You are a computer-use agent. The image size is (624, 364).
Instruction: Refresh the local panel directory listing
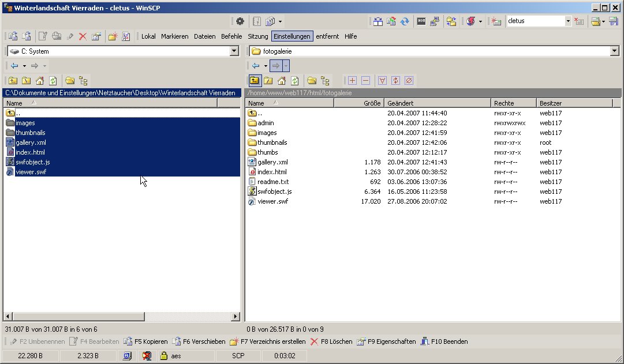53,81
